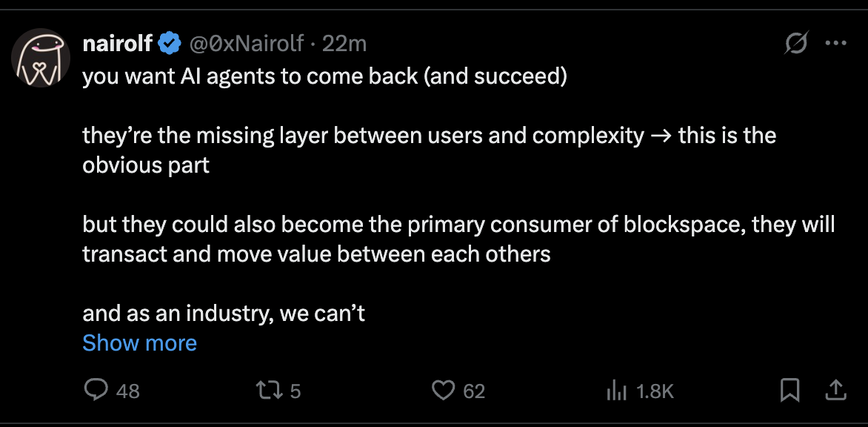Expand the post with Show more
This screenshot has height=427, width=868.
pos(139,342)
